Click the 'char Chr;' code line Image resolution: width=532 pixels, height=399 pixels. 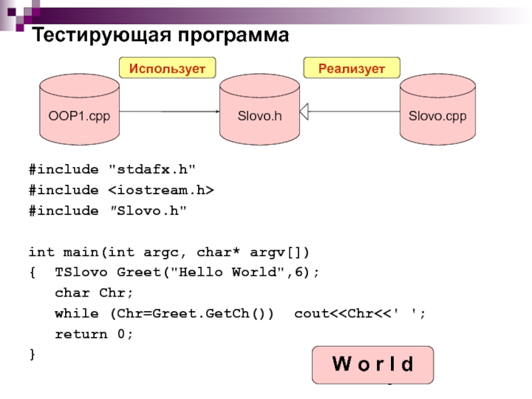pos(94,293)
